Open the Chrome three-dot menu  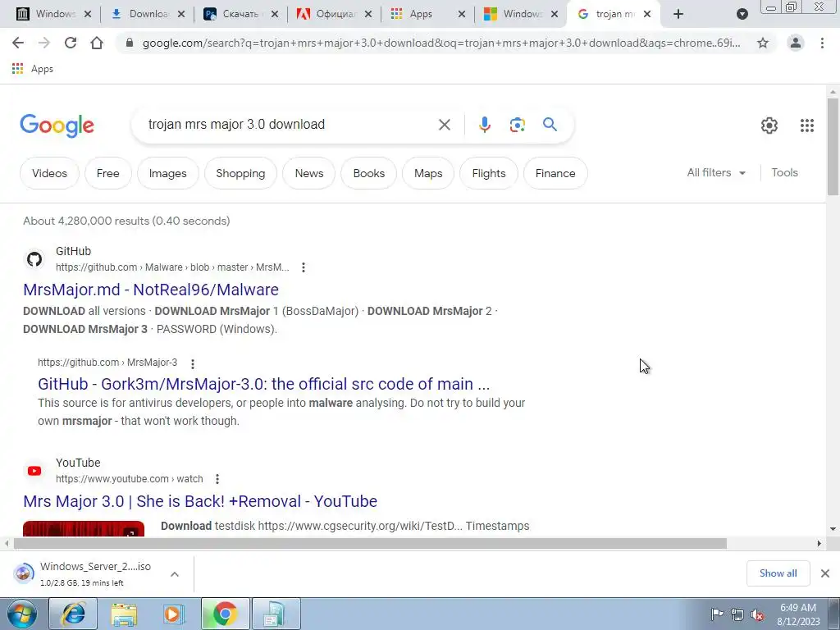pyautogui.click(x=822, y=43)
